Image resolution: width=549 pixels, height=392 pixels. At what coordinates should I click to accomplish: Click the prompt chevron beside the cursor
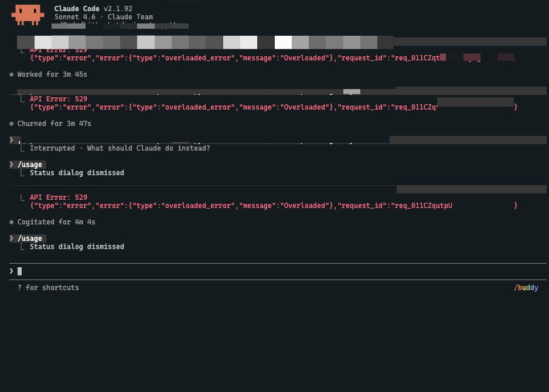pos(12,271)
